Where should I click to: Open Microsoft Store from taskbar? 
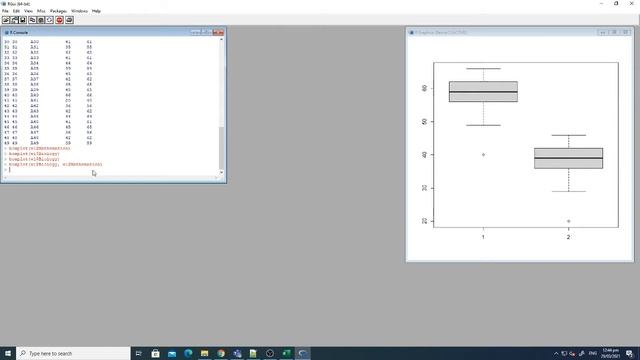[x=155, y=353]
